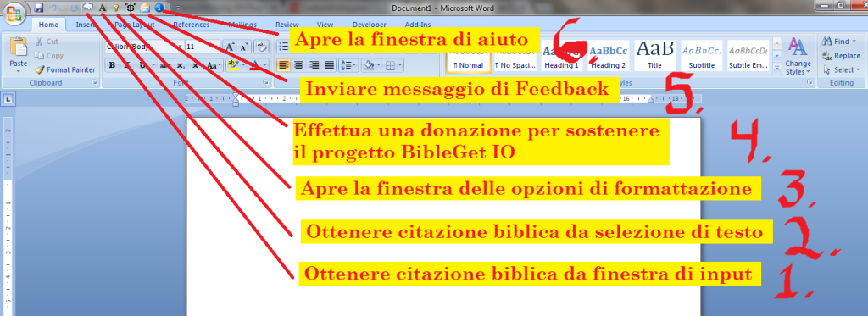Open the Developer tab

coord(370,25)
